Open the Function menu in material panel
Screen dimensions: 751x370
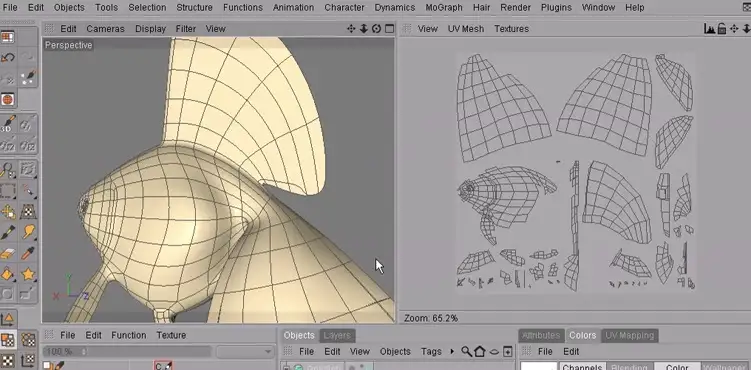(x=128, y=335)
